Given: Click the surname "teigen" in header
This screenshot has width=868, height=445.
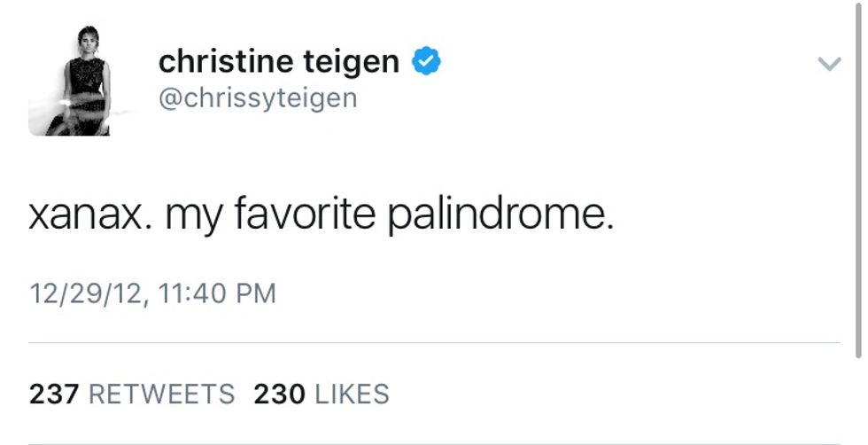Looking at the screenshot, I should pyautogui.click(x=359, y=63).
